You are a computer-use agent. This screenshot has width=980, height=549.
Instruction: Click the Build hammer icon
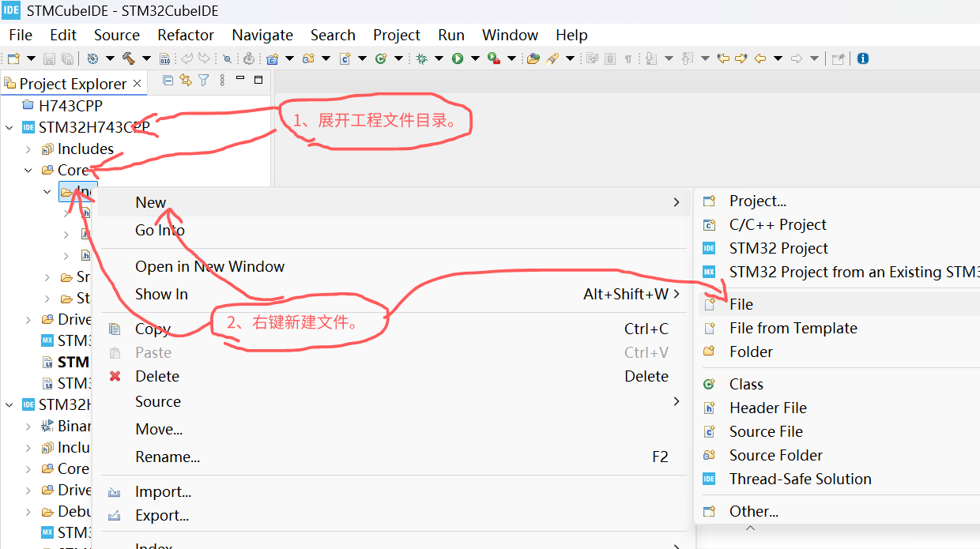[x=128, y=58]
